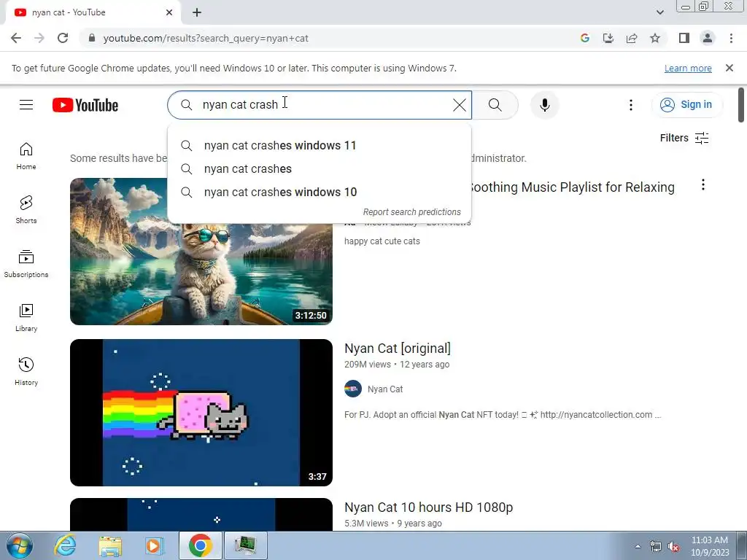Click the install/download page icon in address bar

click(x=608, y=38)
